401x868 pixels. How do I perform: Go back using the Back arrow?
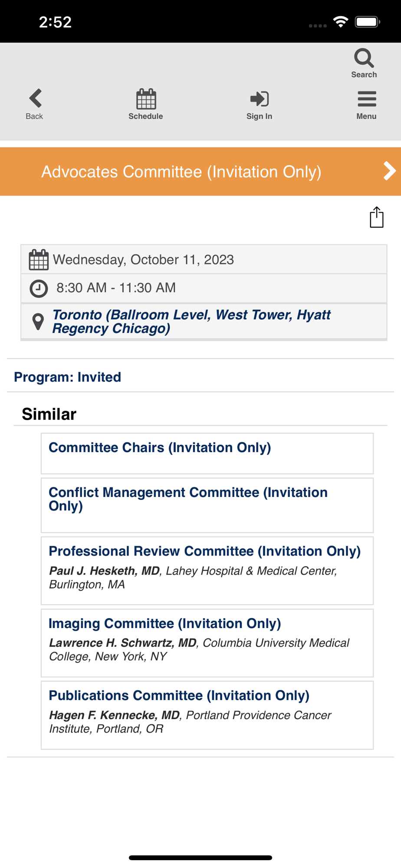coord(35,99)
